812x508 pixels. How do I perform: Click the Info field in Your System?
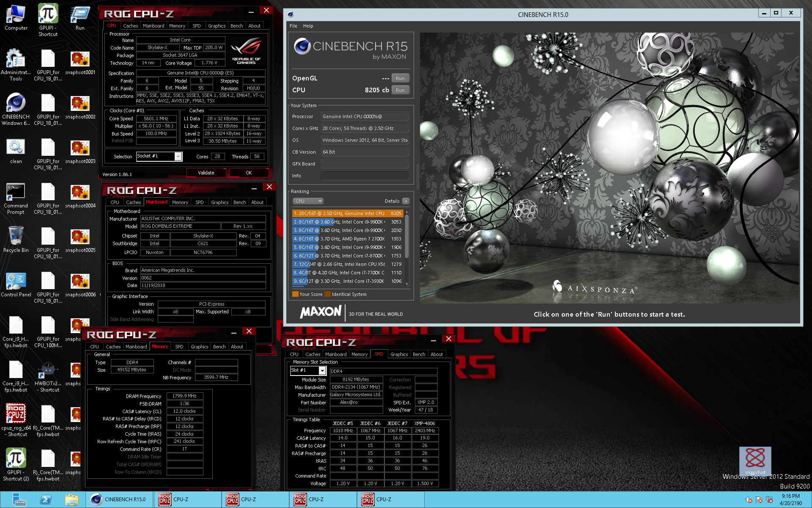pos(365,176)
